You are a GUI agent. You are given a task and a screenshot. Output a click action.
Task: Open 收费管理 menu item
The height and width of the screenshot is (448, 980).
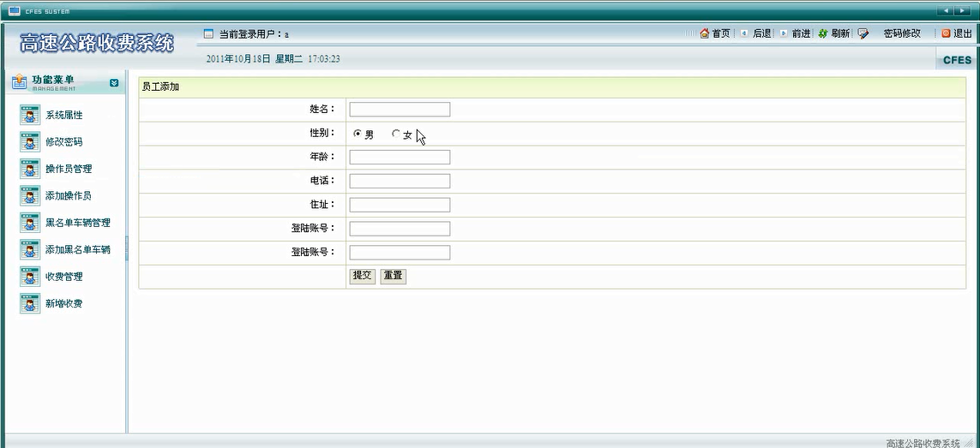point(63,277)
